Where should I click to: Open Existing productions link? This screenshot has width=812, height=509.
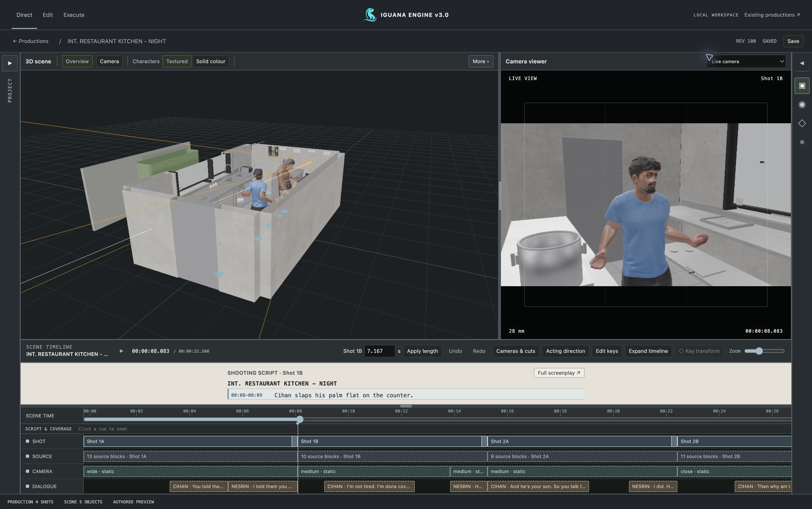(x=772, y=15)
